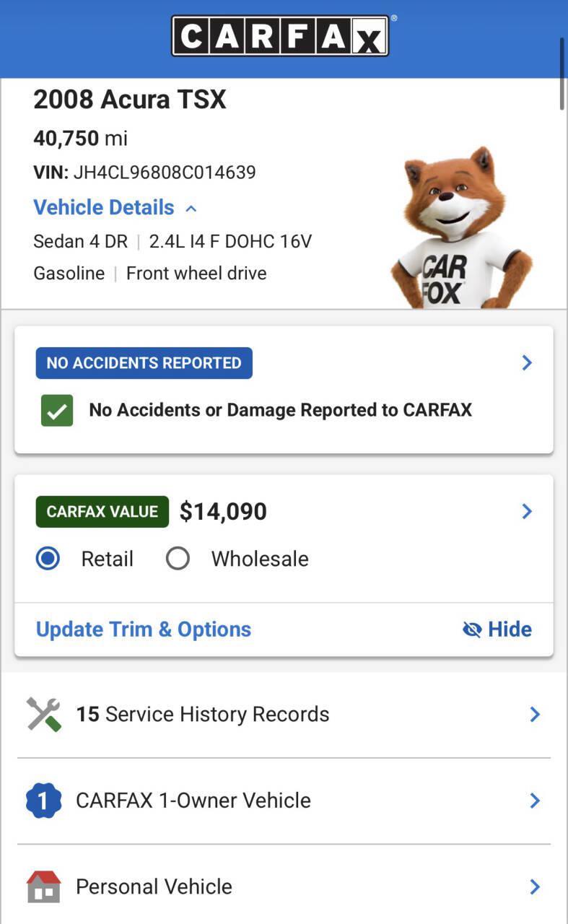This screenshot has height=924, width=568.
Task: Click the green CARFAX Value badge
Action: [102, 512]
